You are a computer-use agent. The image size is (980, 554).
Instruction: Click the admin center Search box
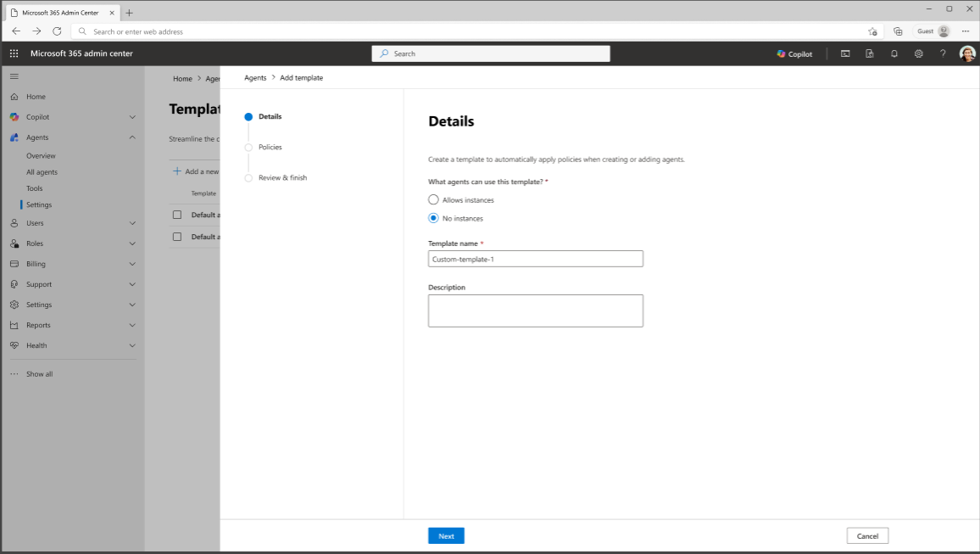click(x=491, y=53)
